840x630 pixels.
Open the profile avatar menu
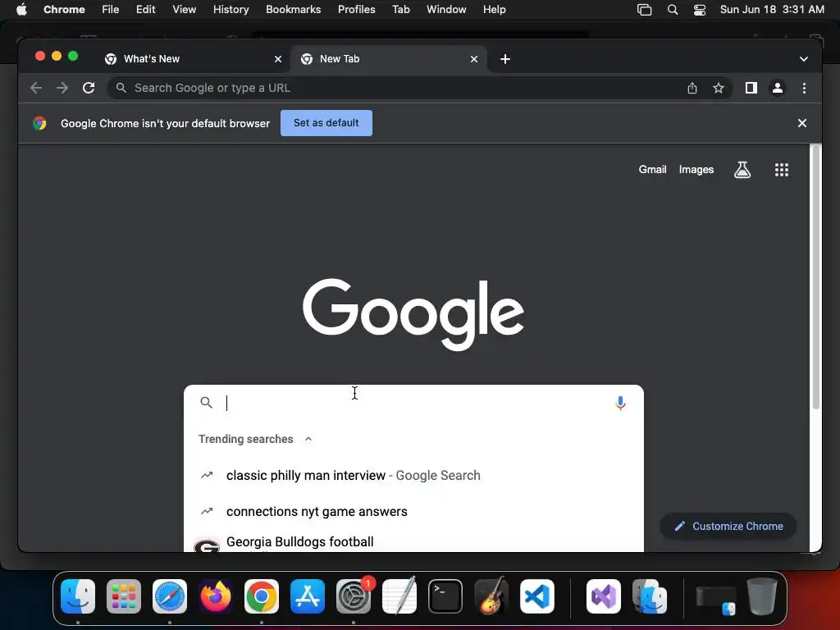tap(778, 88)
